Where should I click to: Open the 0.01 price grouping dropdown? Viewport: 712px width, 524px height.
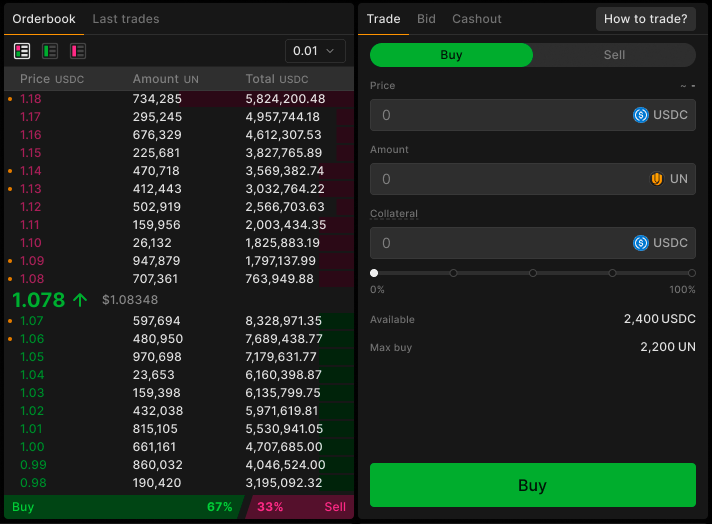coord(315,51)
